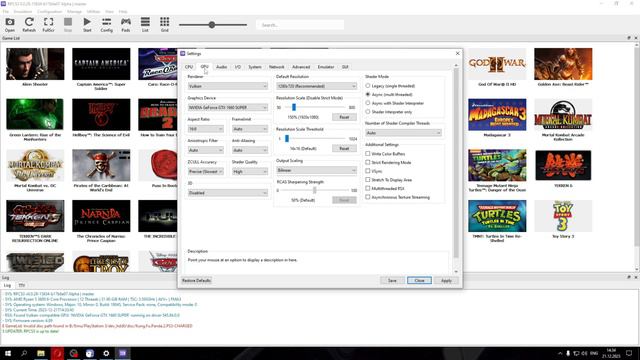Click the taskbar search magnifier icon
640x360 pixels.
coord(24,353)
